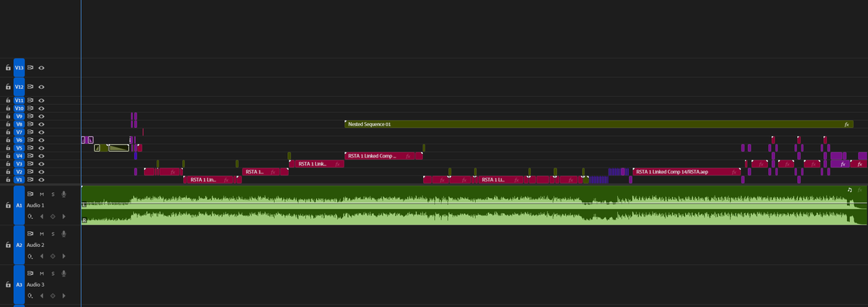Enable voice-over record on Audio 2
This screenshot has width=868, height=307.
pos(64,234)
